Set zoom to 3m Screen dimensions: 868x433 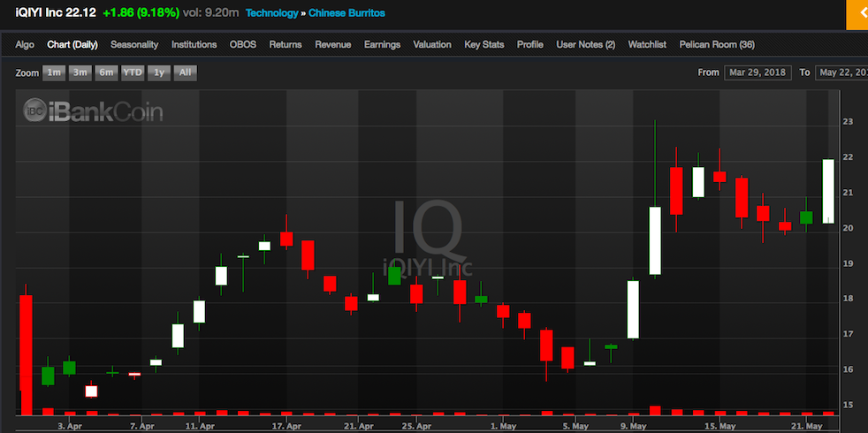coord(80,72)
